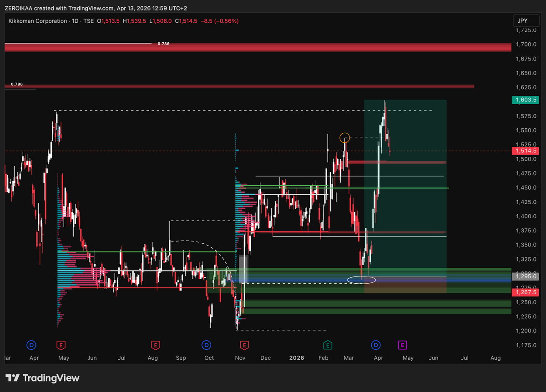
Task: Click the 1,700.0 price axis label
Action: [x=526, y=45]
